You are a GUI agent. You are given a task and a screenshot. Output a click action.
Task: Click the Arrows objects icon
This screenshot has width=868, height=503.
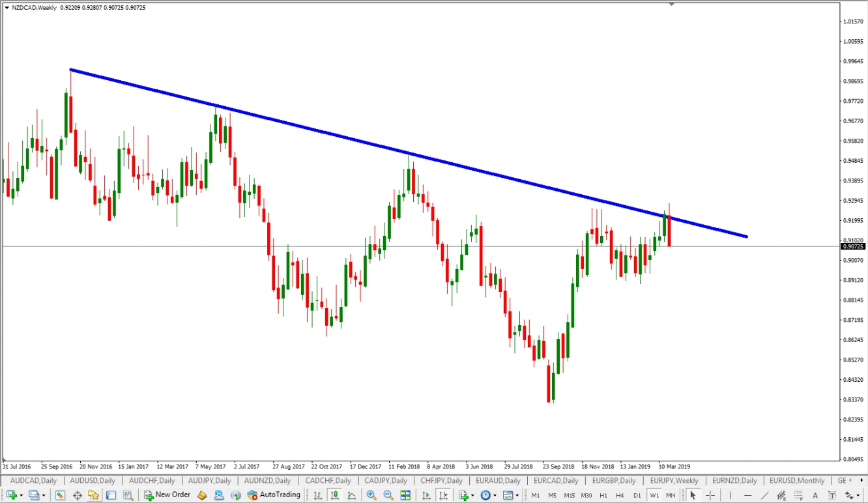pos(850,495)
